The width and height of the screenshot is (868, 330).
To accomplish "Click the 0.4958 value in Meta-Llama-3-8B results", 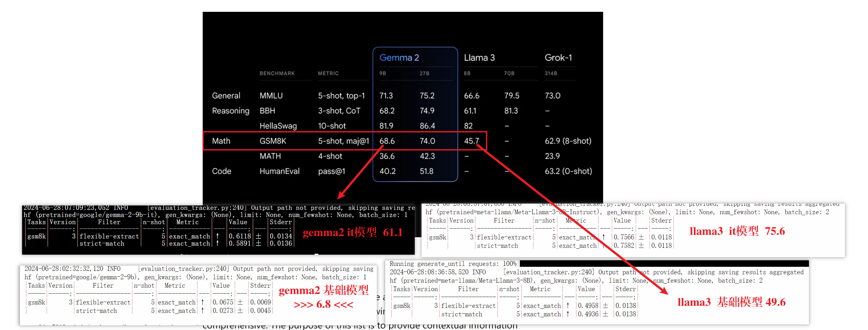I will [588, 306].
